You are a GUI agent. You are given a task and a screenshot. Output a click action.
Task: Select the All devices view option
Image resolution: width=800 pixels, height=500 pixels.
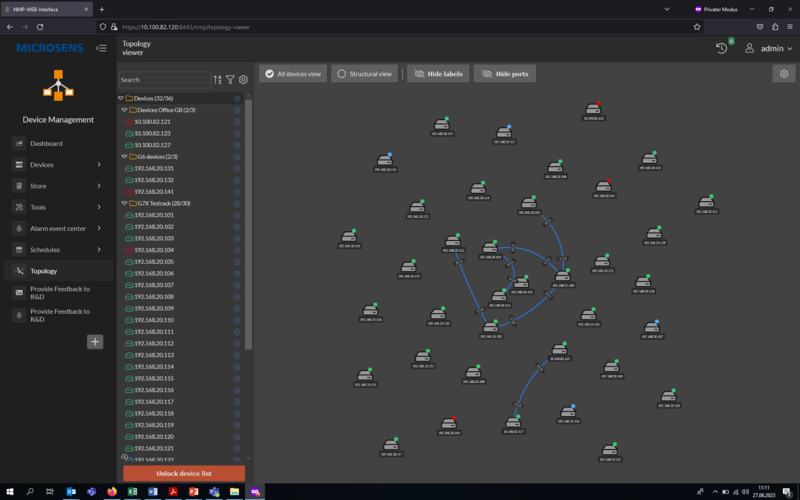pos(292,74)
